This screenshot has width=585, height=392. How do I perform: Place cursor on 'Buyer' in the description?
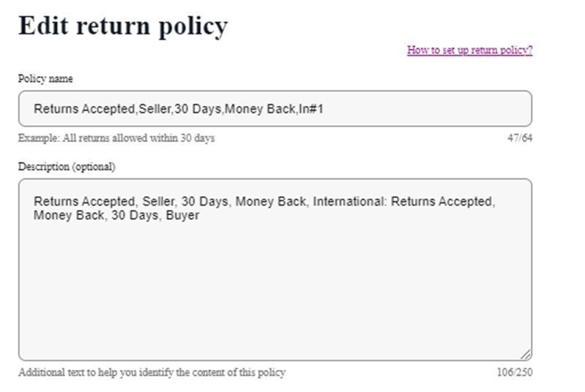182,216
